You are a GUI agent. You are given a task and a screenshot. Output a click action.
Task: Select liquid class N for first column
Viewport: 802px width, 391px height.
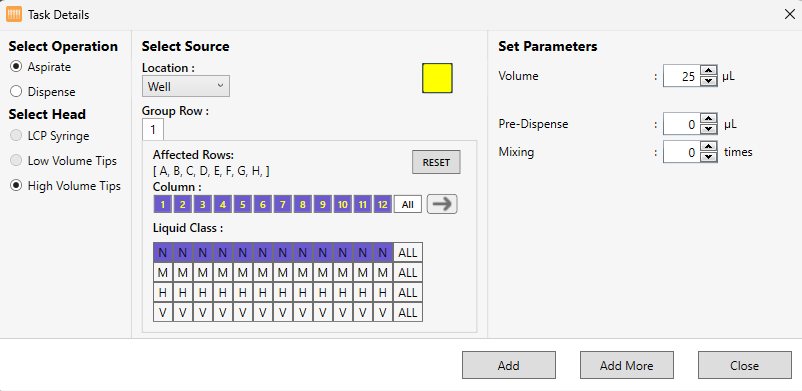[163, 252]
